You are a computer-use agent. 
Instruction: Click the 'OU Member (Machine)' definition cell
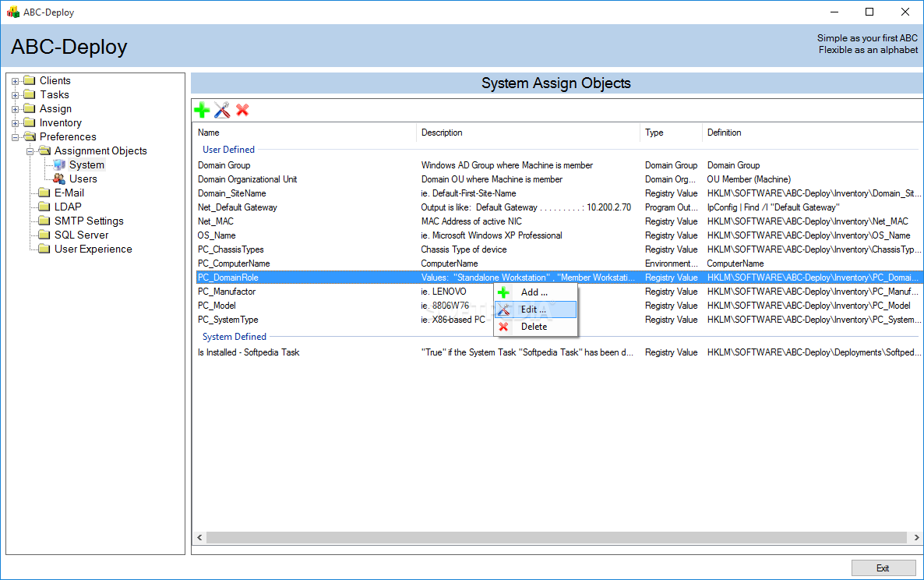click(x=749, y=179)
